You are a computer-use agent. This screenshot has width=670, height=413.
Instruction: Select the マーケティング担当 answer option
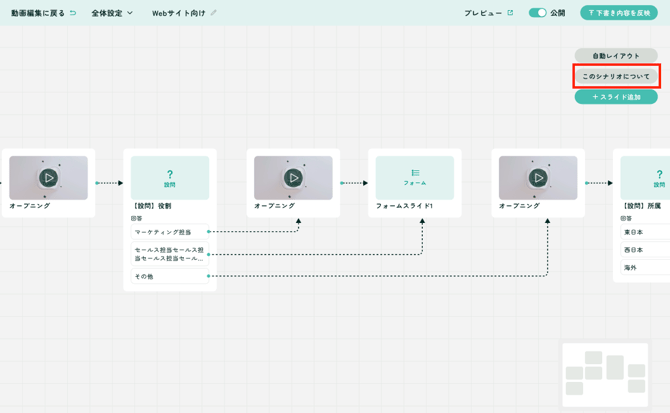[169, 232]
